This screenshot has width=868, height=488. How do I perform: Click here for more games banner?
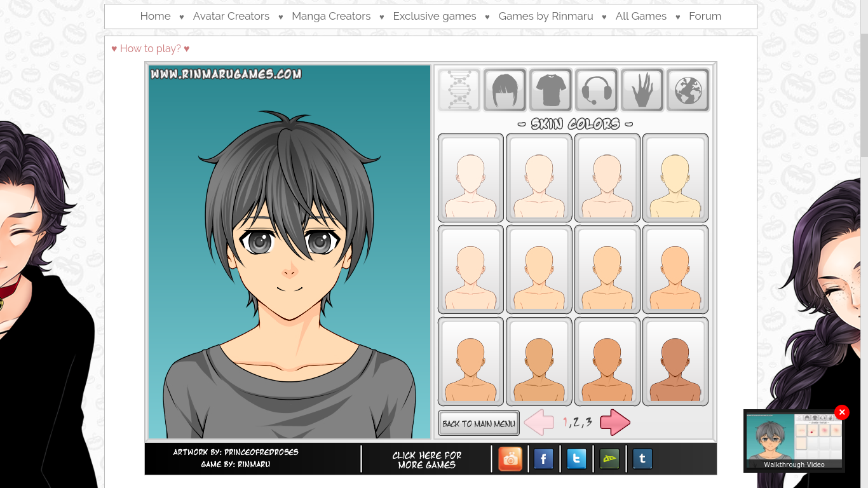427,459
